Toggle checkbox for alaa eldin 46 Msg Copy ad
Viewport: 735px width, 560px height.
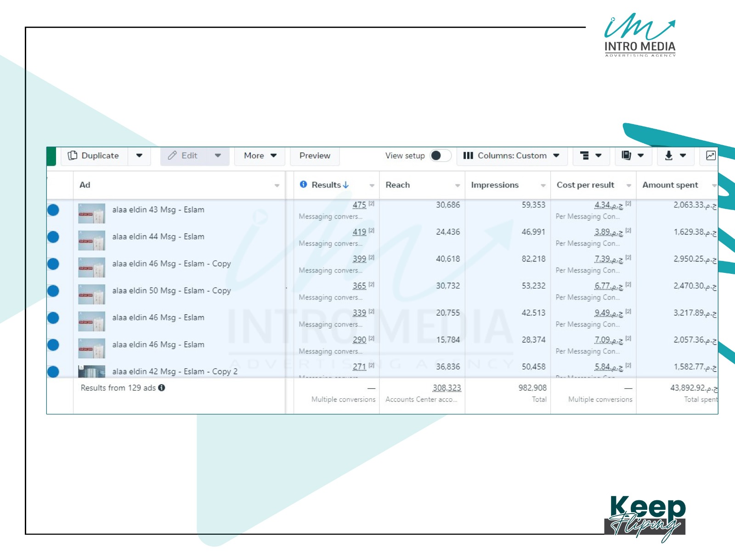pos(53,264)
